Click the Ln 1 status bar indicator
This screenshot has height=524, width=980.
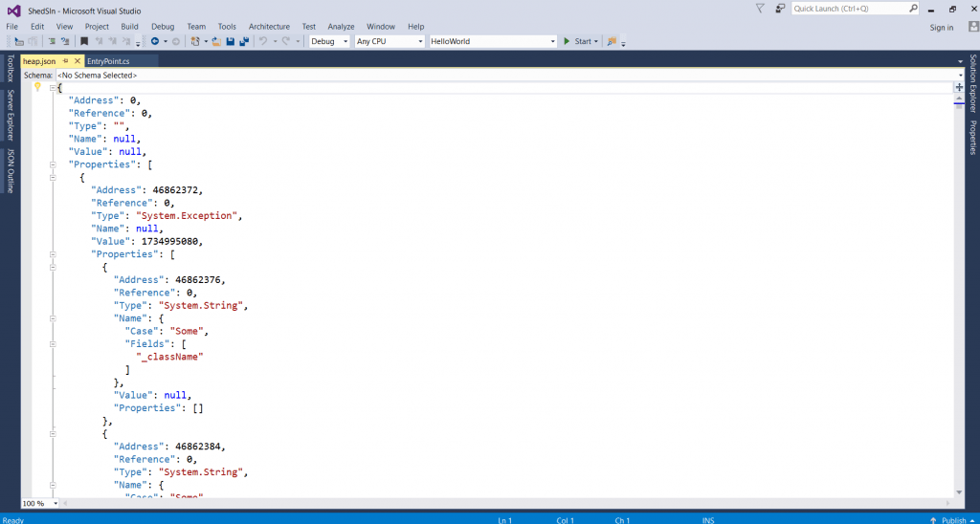(504, 519)
